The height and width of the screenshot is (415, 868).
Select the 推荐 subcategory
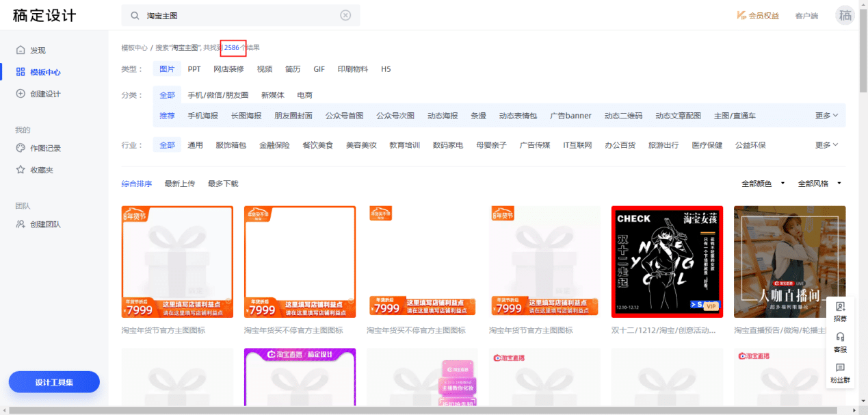pyautogui.click(x=167, y=116)
